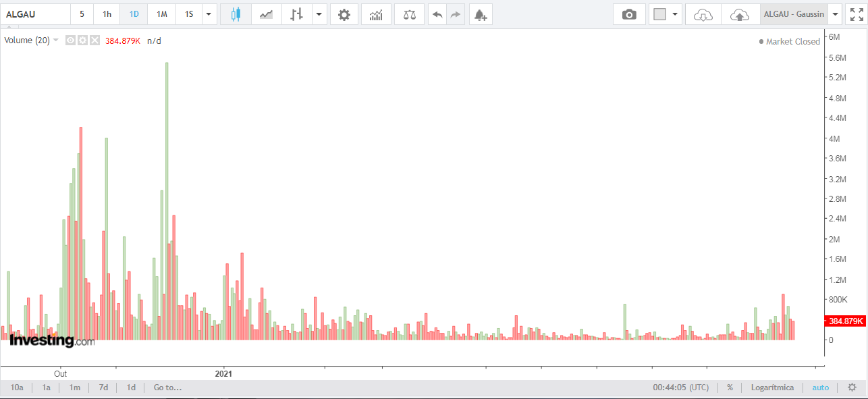Click the Volume value 384.879K in legend
The height and width of the screenshot is (399, 868).
[123, 41]
